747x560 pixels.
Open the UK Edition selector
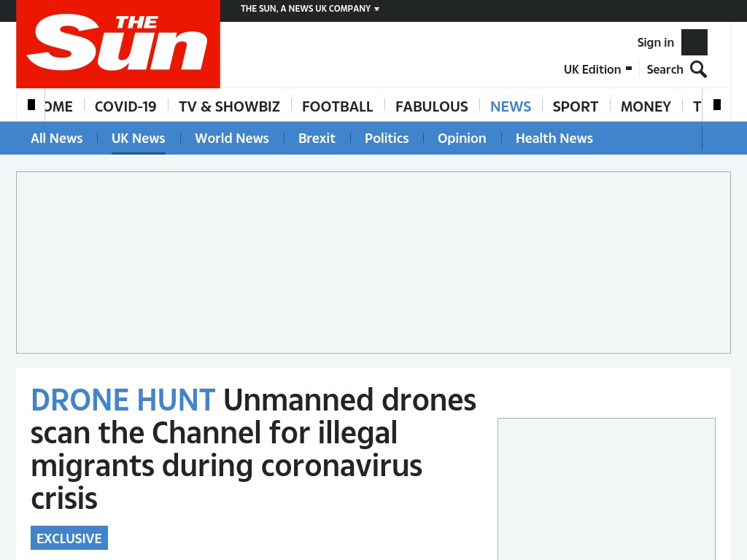597,69
